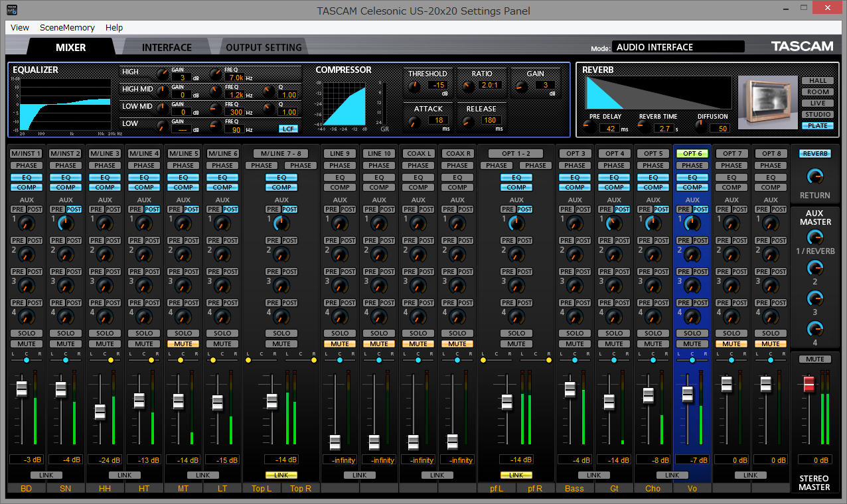This screenshot has width=847, height=504.
Task: Click the TASCAM app icon in the title bar
Action: point(11,11)
